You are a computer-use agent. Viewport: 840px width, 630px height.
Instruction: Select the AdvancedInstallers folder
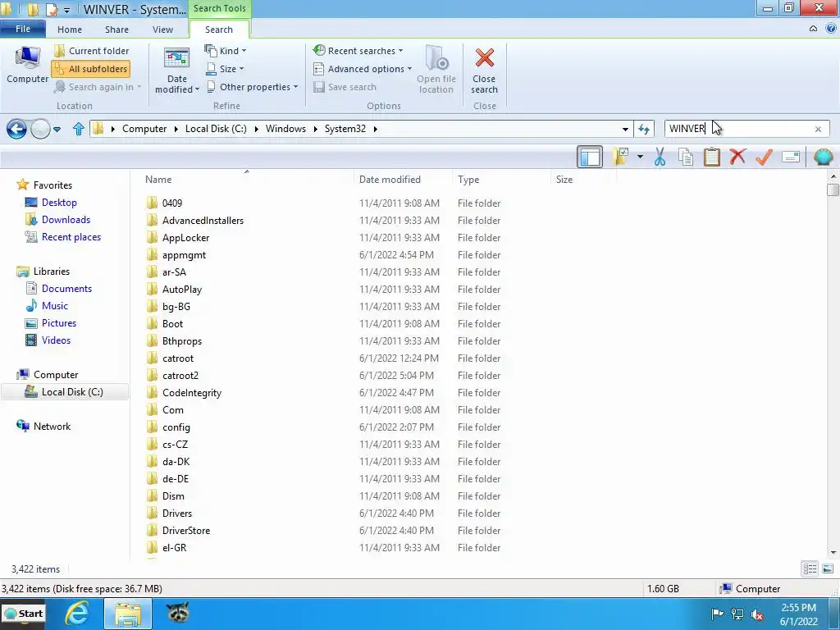coord(203,220)
